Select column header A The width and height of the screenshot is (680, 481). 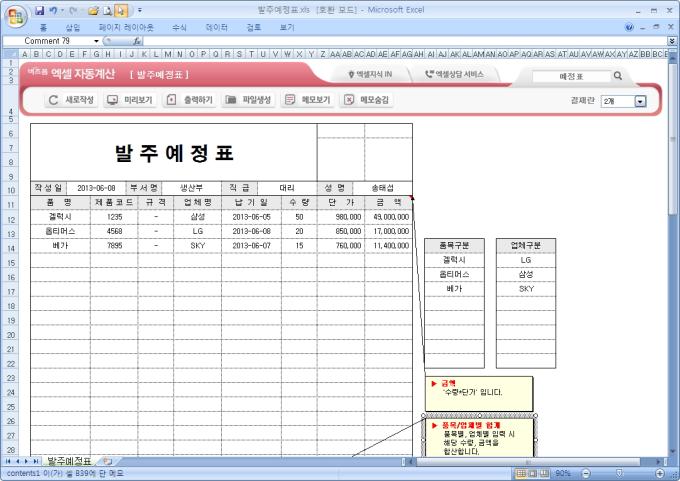tap(25, 54)
